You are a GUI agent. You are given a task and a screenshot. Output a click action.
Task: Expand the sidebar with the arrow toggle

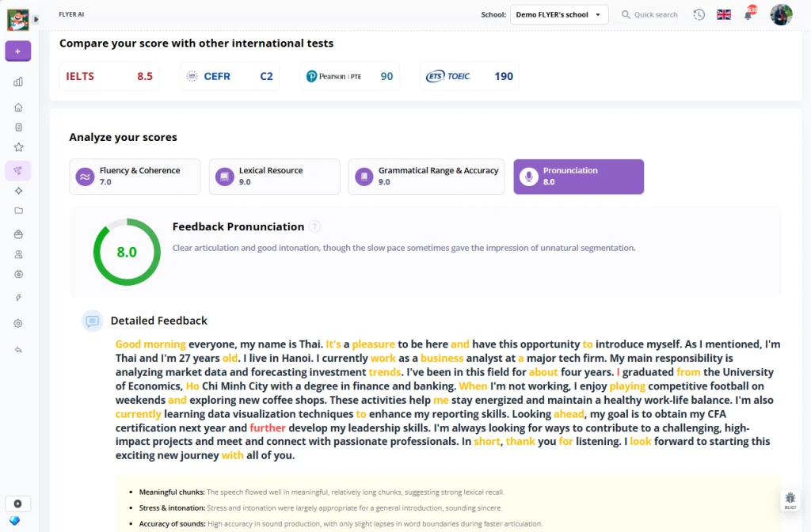click(x=36, y=20)
